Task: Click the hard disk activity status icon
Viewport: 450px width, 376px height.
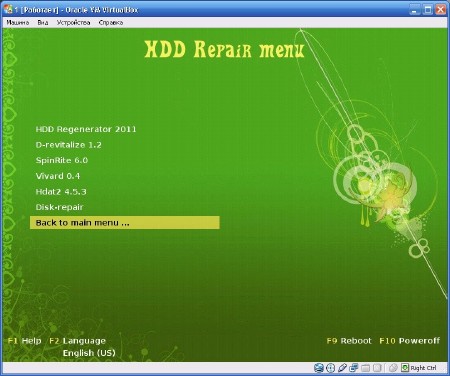Action: click(319, 368)
